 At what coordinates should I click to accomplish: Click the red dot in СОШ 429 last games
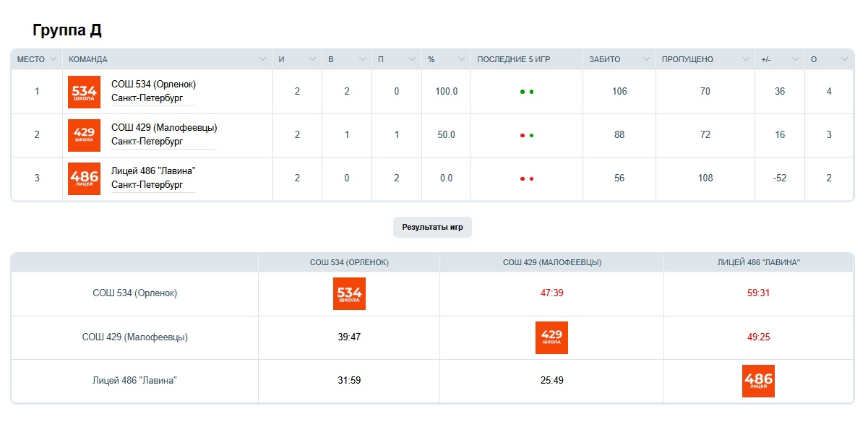pos(523,135)
